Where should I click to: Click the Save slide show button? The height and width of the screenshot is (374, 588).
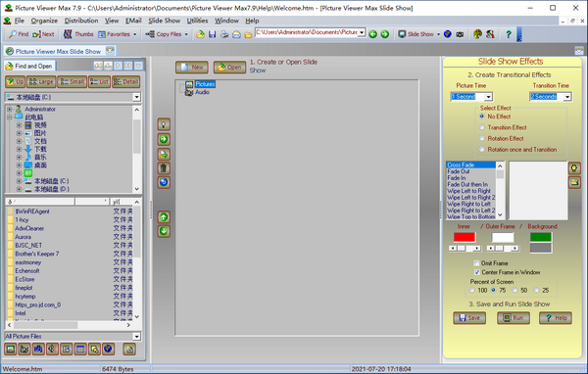469,318
